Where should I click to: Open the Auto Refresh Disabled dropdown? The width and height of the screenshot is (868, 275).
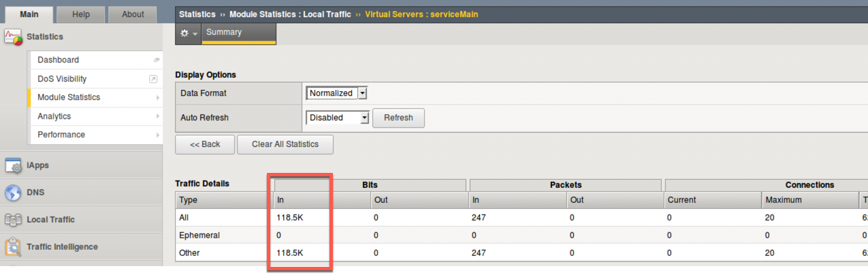pyautogui.click(x=337, y=118)
